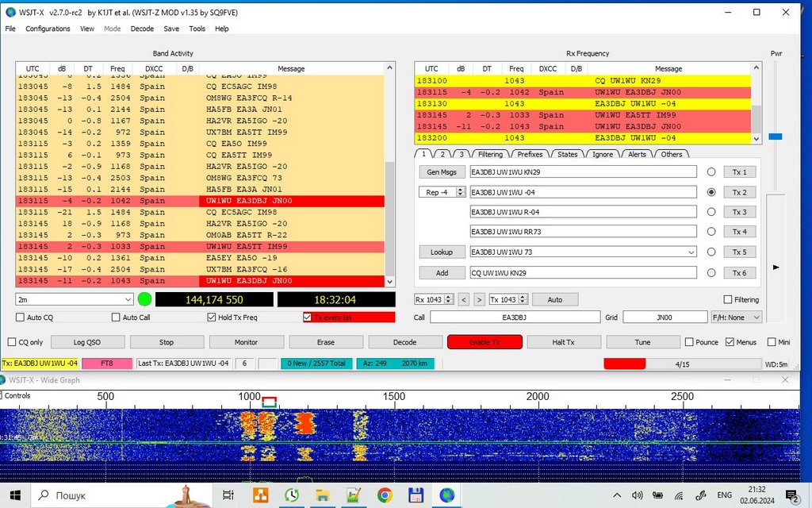Enable the Auto CQ checkbox
This screenshot has height=508, width=812.
(x=20, y=317)
